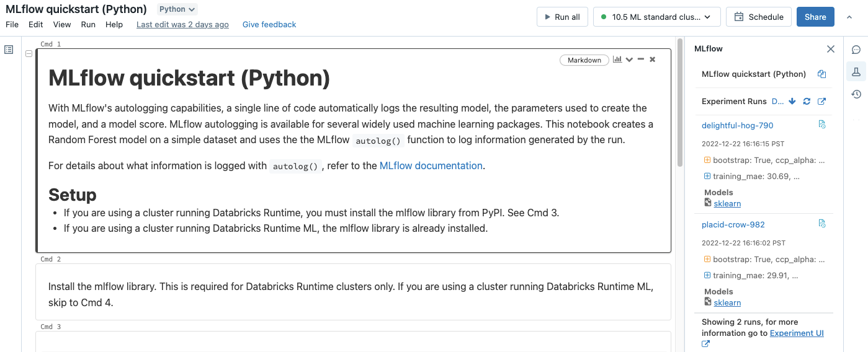Viewport: 868px width, 352px height.
Task: Click the MLflow experiment flask icon
Action: pyautogui.click(x=856, y=72)
